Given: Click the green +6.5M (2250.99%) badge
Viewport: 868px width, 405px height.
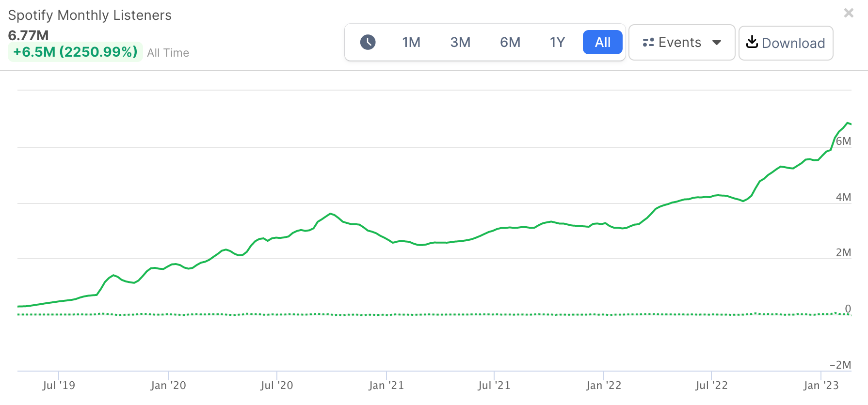Looking at the screenshot, I should coord(75,52).
